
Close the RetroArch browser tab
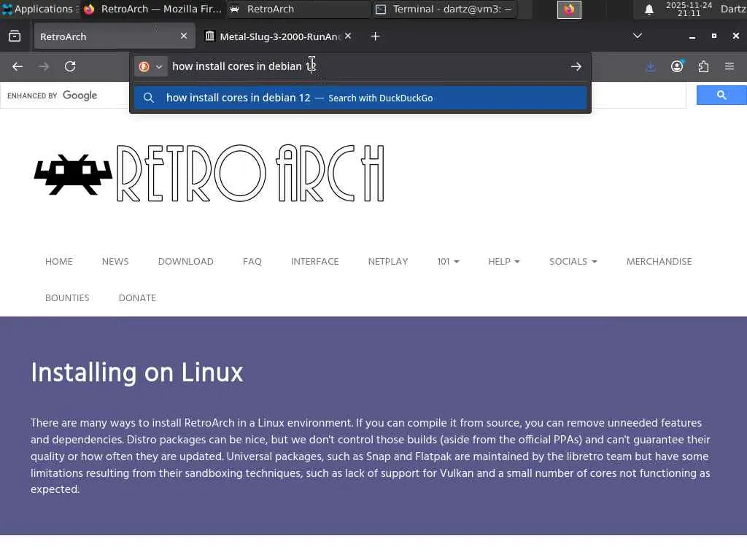184,36
